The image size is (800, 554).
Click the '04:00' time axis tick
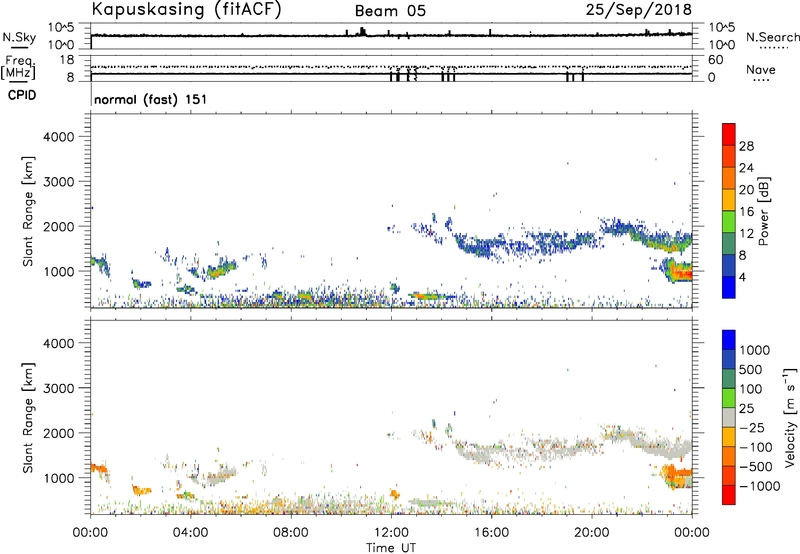(190, 533)
